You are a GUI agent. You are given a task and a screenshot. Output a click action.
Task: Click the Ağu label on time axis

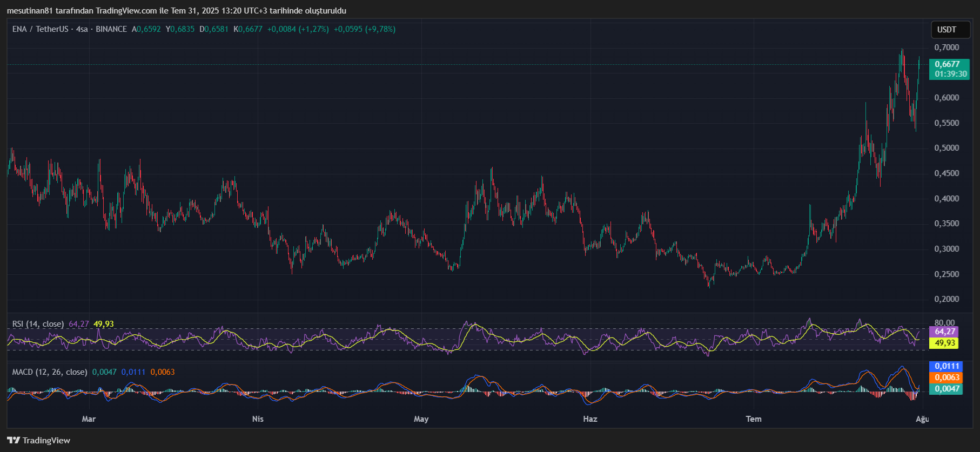point(922,419)
